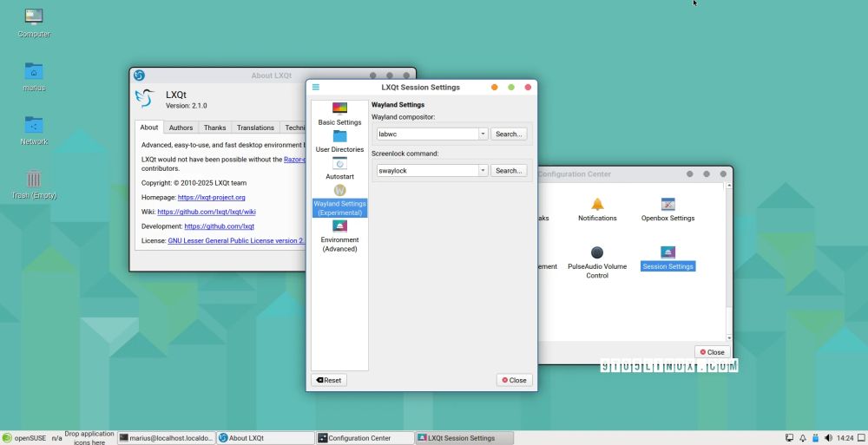
Task: Open the github.com/lxqt development link
Action: pos(220,226)
